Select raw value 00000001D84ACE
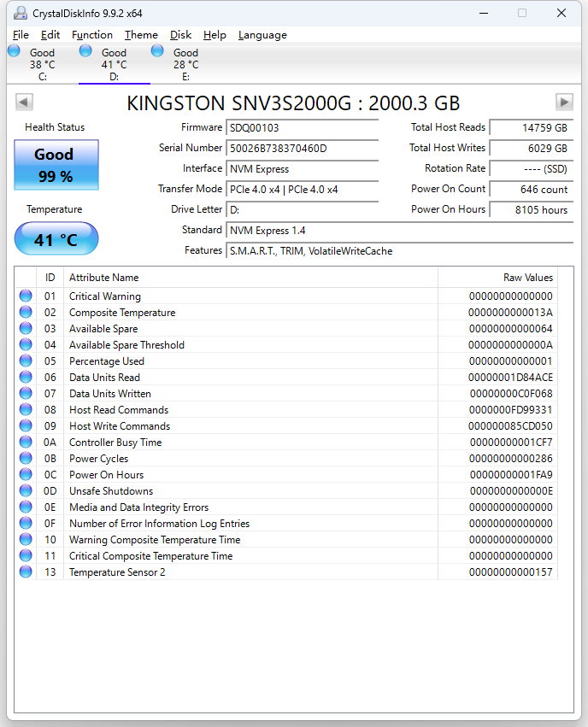This screenshot has height=727, width=588. pyautogui.click(x=510, y=377)
